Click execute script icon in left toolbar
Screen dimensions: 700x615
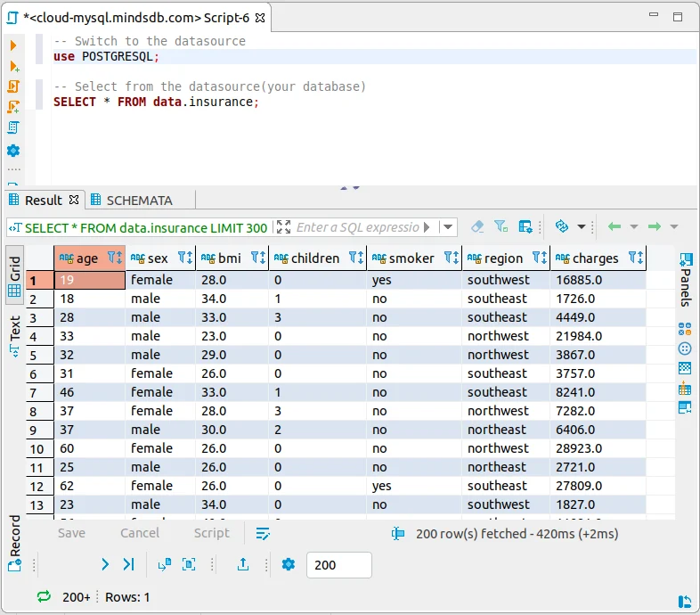click(13, 86)
